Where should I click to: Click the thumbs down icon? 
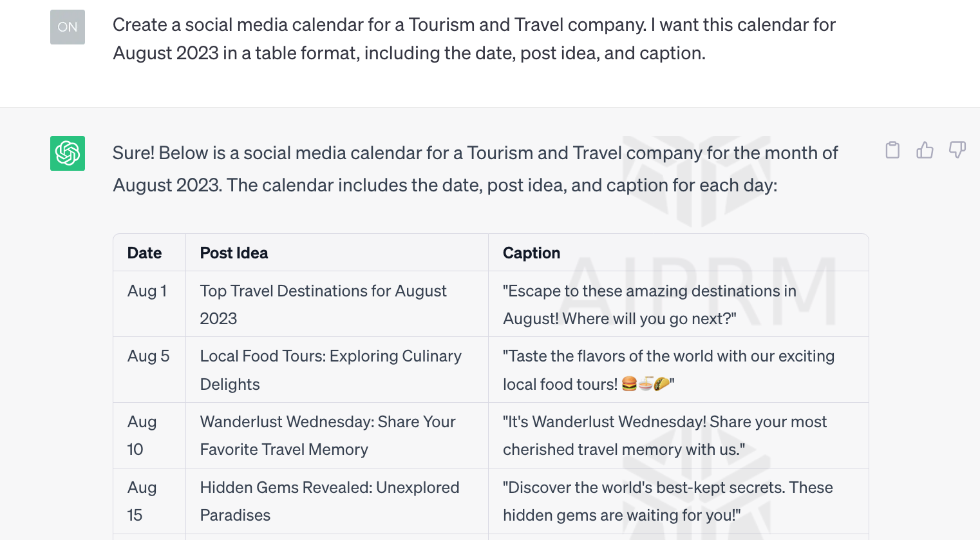[957, 150]
